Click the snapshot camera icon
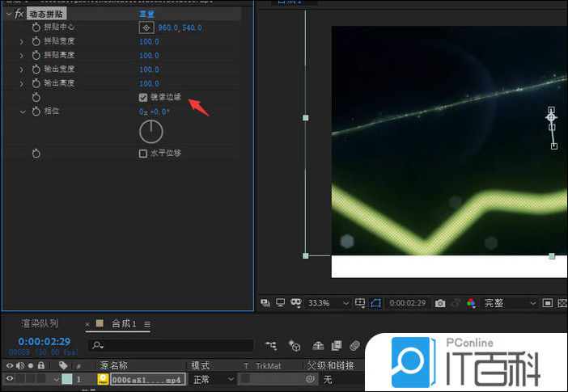The width and height of the screenshot is (568, 392). 440,303
